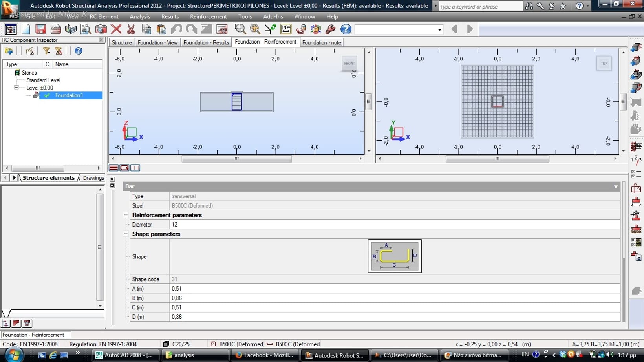Toggle the stirrup shape reinforcement view button
This screenshot has width=644, height=362.
point(124,168)
